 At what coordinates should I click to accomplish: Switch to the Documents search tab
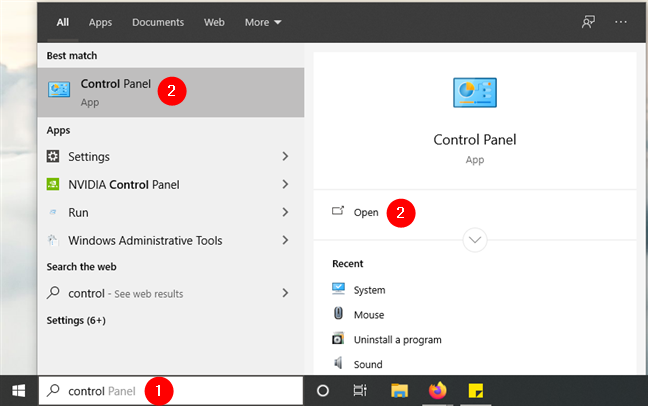coord(158,22)
